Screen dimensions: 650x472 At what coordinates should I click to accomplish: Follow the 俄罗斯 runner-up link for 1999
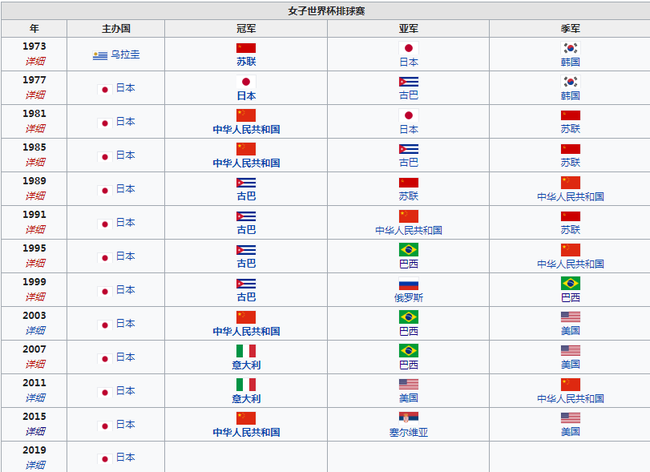[x=408, y=298]
